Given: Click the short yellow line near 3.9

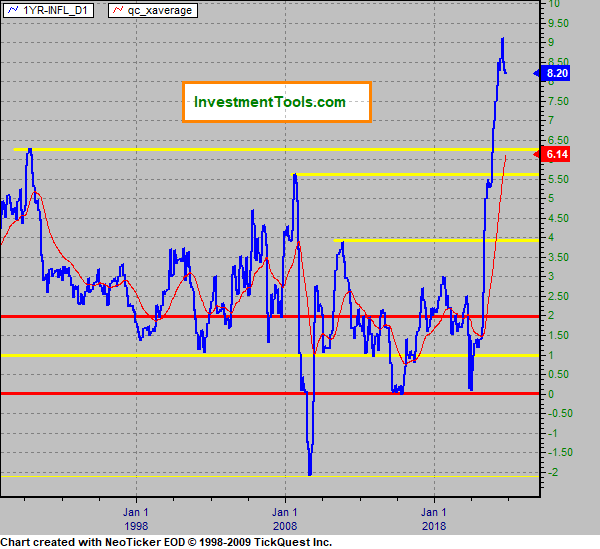Looking at the screenshot, I should (430, 240).
